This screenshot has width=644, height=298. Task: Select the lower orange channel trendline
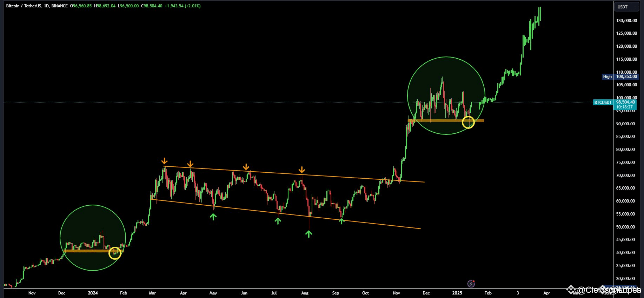286,214
